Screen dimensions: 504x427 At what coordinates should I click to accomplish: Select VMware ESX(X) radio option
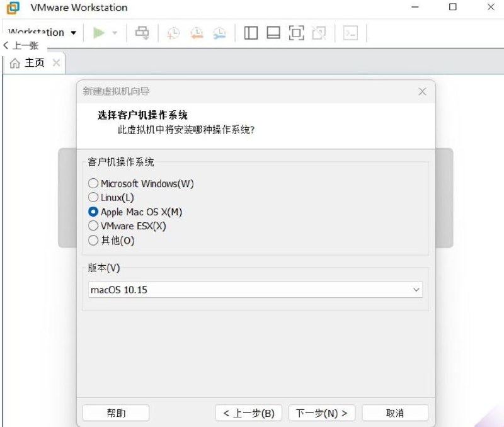tap(127, 226)
